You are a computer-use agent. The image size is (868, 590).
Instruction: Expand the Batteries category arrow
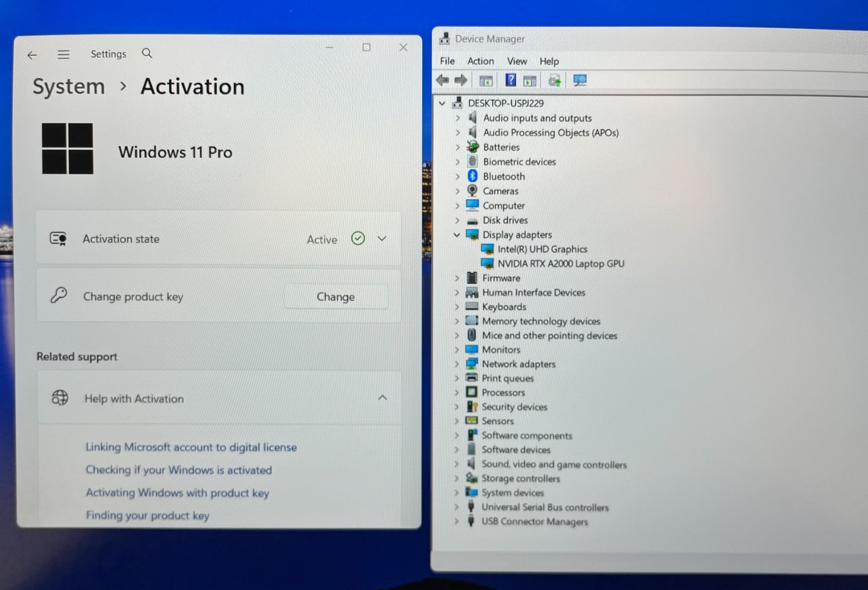point(457,147)
